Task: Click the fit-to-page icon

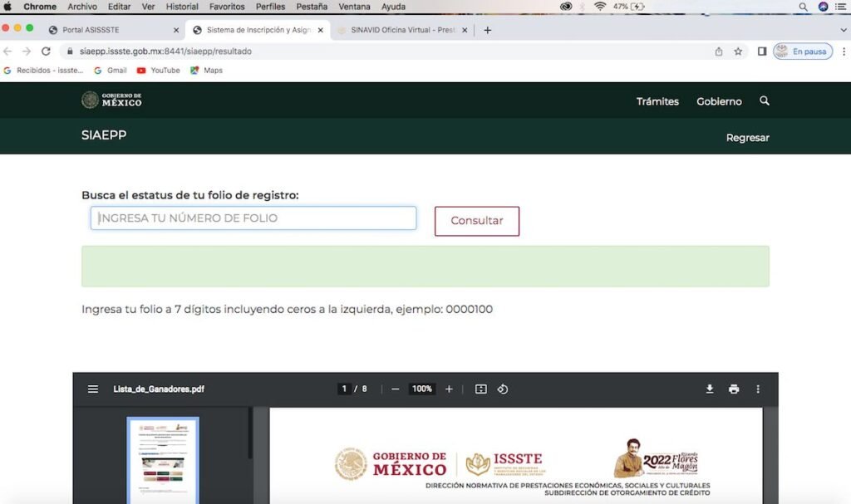Action: 481,389
